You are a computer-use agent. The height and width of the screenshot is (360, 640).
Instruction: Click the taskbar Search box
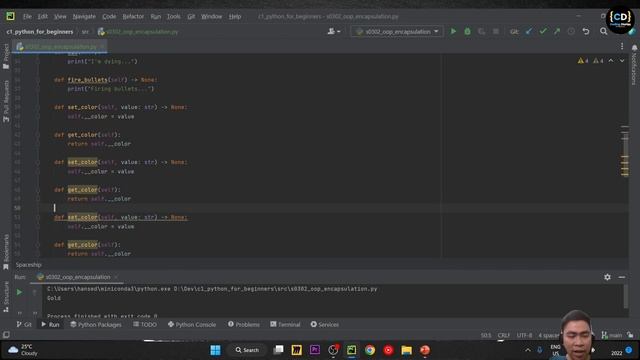click(247, 350)
